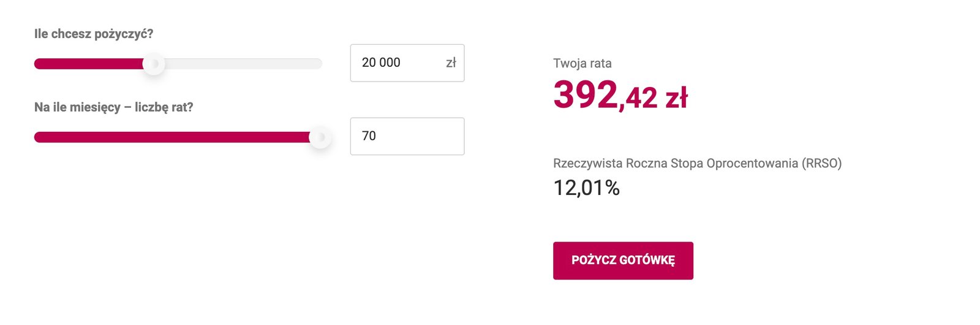Click the 'Ile chcesz pożyczyć?' label

[94, 34]
